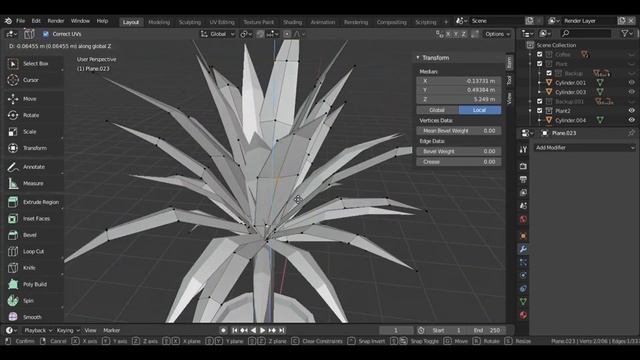This screenshot has height=360, width=640.
Task: Open the Window menu
Action: (80, 21)
